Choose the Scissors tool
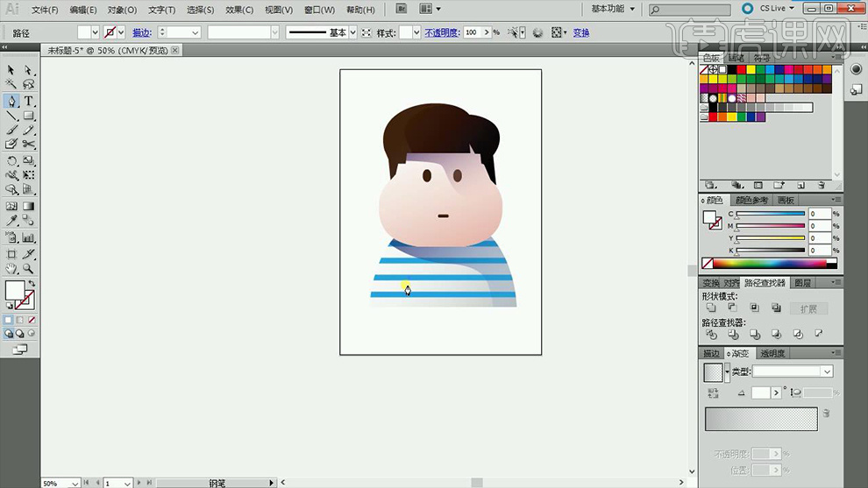Image resolution: width=868 pixels, height=488 pixels. pyautogui.click(x=28, y=144)
